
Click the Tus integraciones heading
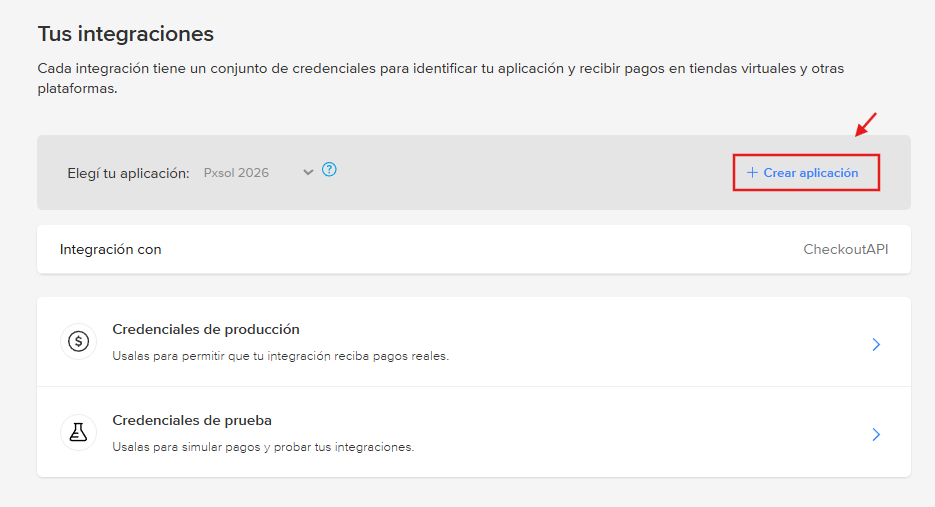tap(126, 34)
